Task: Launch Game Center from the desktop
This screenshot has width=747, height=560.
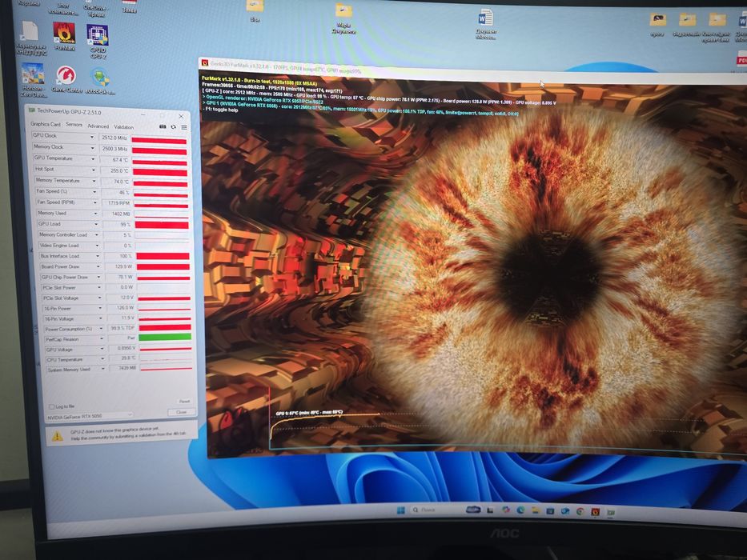Action: click(x=66, y=79)
